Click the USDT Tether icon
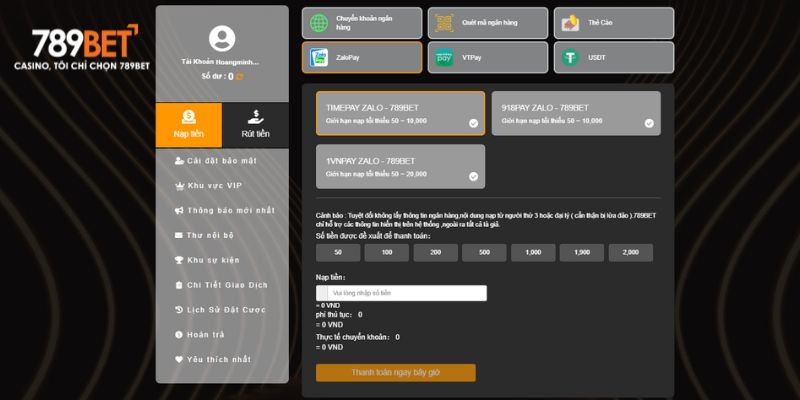The image size is (800, 400). pos(570,58)
